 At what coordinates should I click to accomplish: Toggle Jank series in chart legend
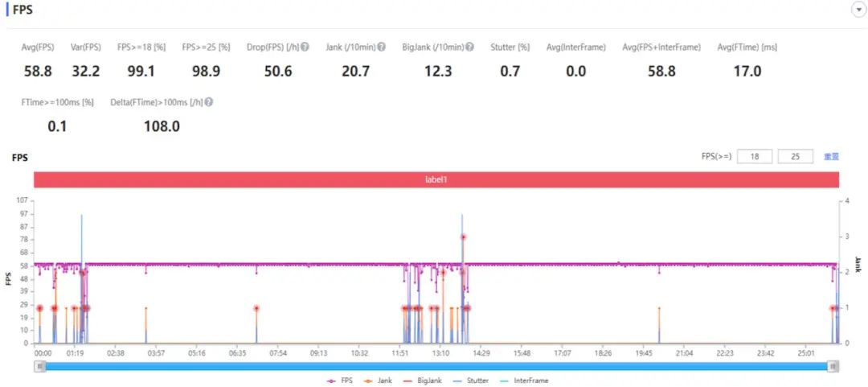point(378,381)
